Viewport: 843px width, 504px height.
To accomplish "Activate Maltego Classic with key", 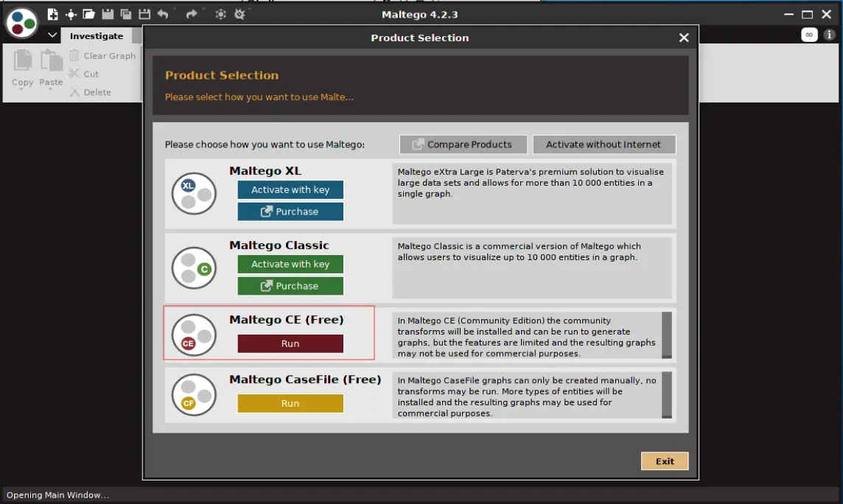I will pyautogui.click(x=290, y=265).
